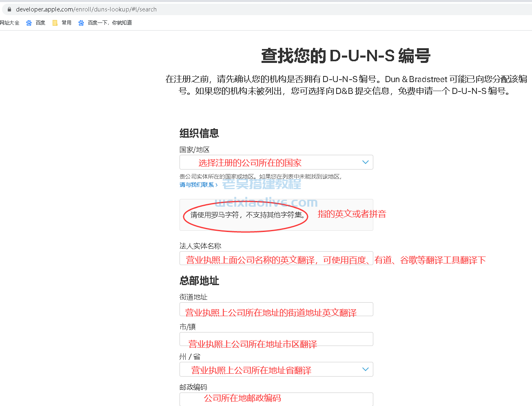Click the Baidu paw favicon before 百度 bookmark
Viewport: 532px width, 406px height.
click(x=29, y=22)
